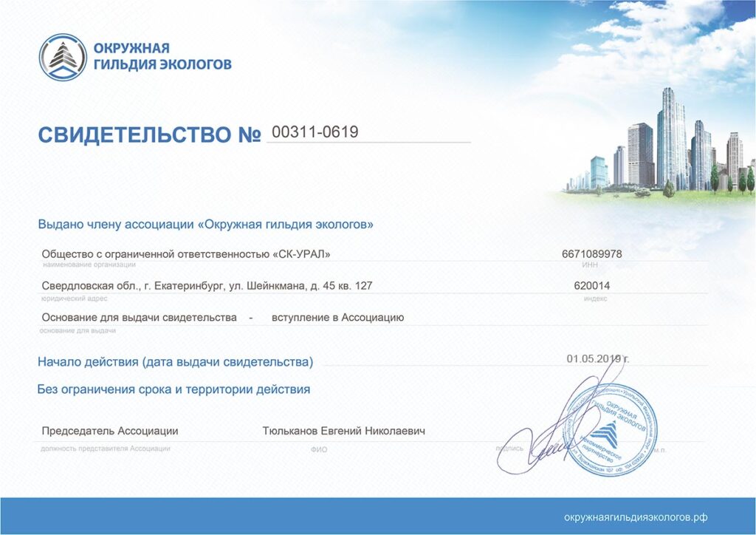
Task: Click 'Без ограничения срока и территории действия'
Action: [173, 389]
